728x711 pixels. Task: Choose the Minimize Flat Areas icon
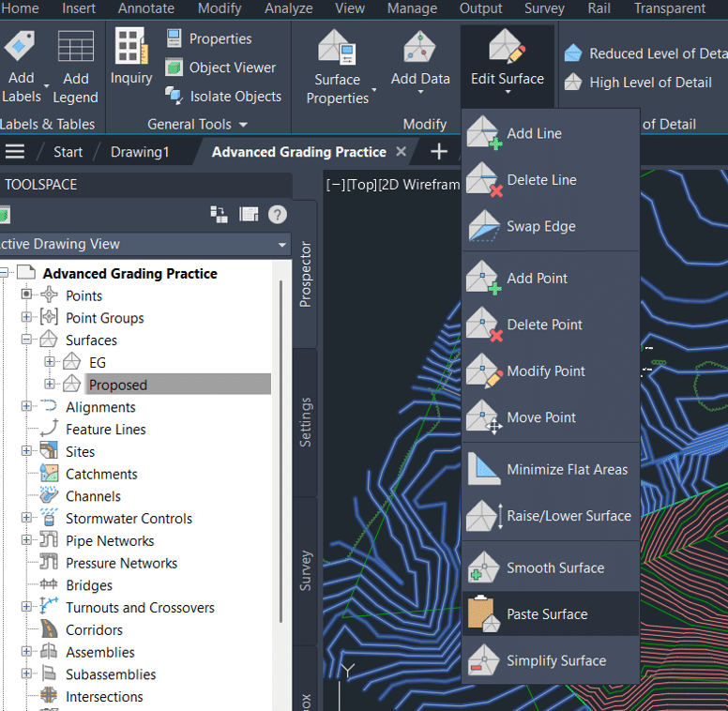point(484,469)
